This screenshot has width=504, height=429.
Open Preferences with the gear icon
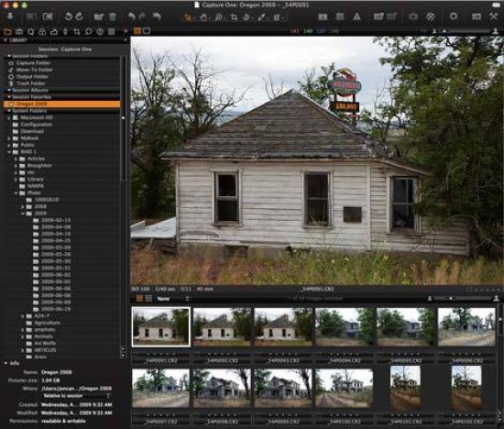pyautogui.click(x=454, y=16)
